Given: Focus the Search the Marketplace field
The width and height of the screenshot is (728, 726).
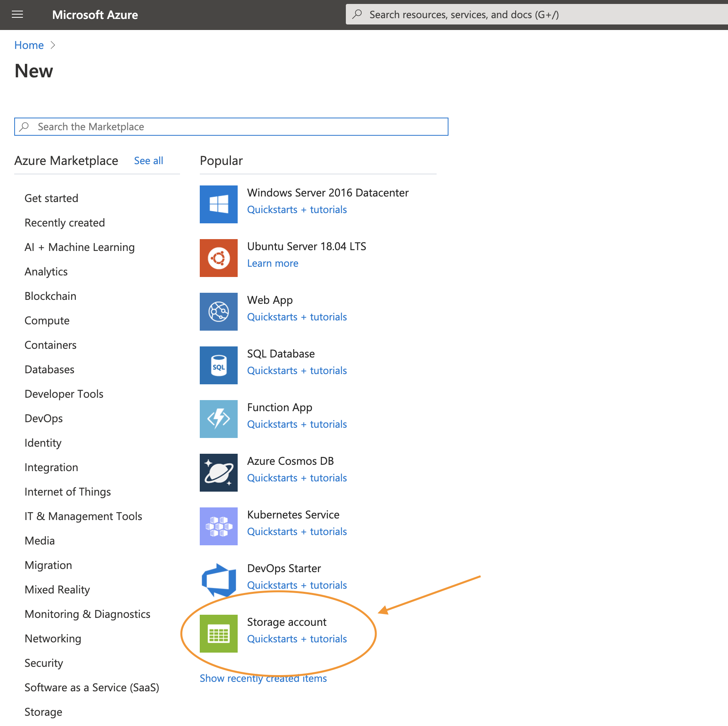Looking at the screenshot, I should [x=231, y=127].
